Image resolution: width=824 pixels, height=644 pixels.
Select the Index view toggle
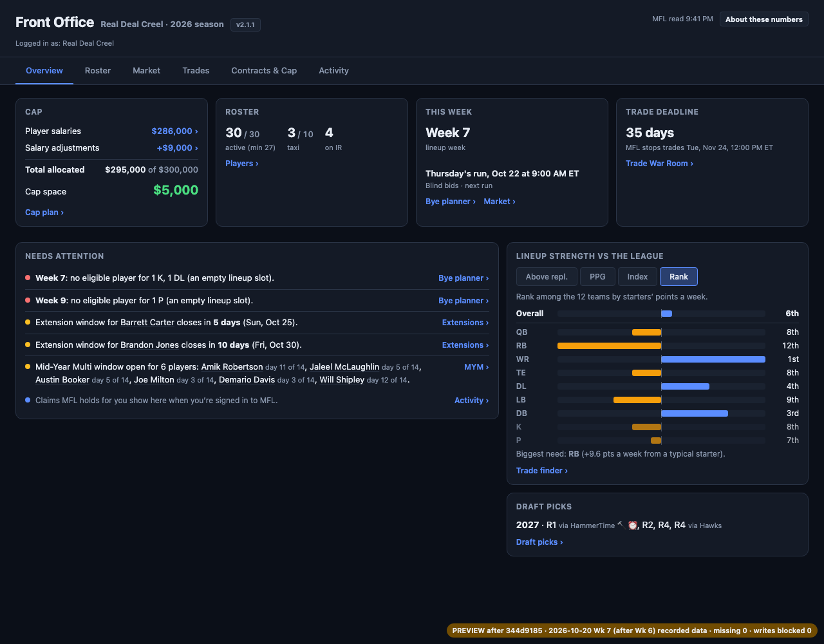click(x=637, y=276)
